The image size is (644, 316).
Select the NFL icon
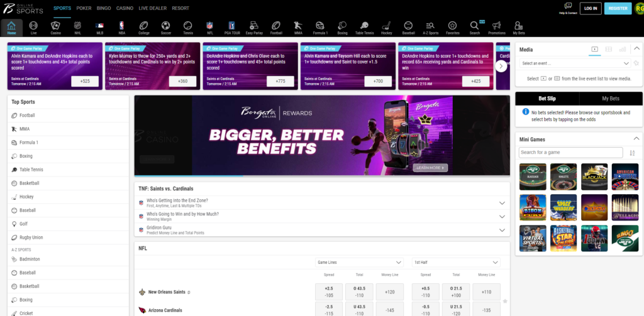[x=210, y=28]
